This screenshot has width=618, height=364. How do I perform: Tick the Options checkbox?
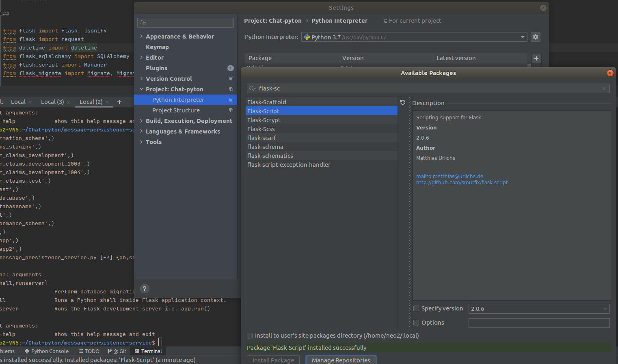point(416,323)
